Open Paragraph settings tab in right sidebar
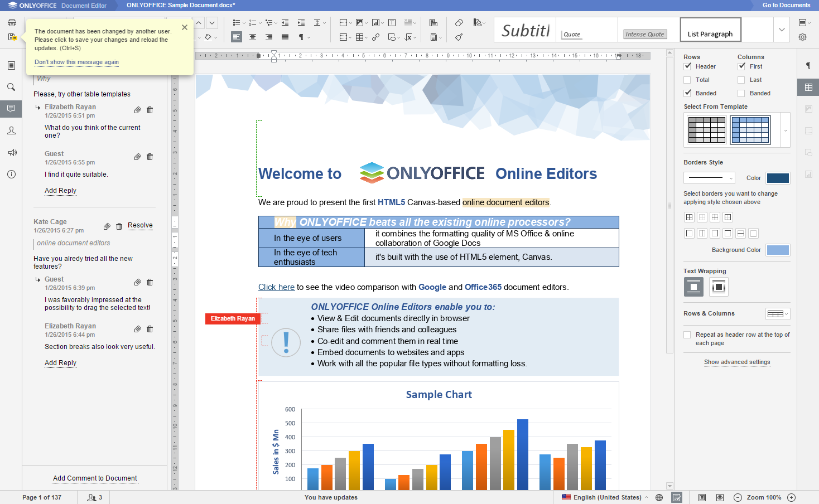Screen dimensions: 819x504 (808, 65)
